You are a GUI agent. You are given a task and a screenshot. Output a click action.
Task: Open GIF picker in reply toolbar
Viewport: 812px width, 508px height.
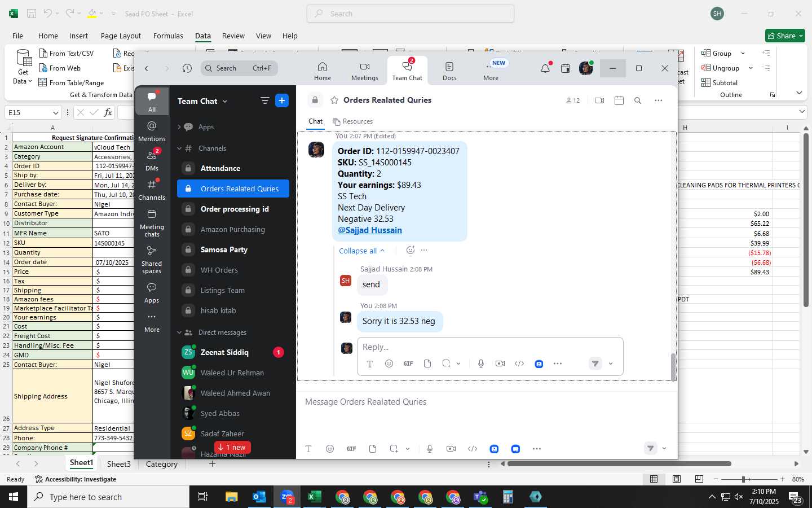(408, 364)
